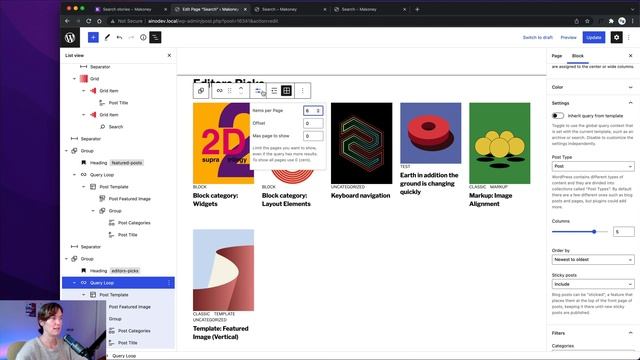
Task: Open the settings gear in top bar
Action: click(x=616, y=38)
